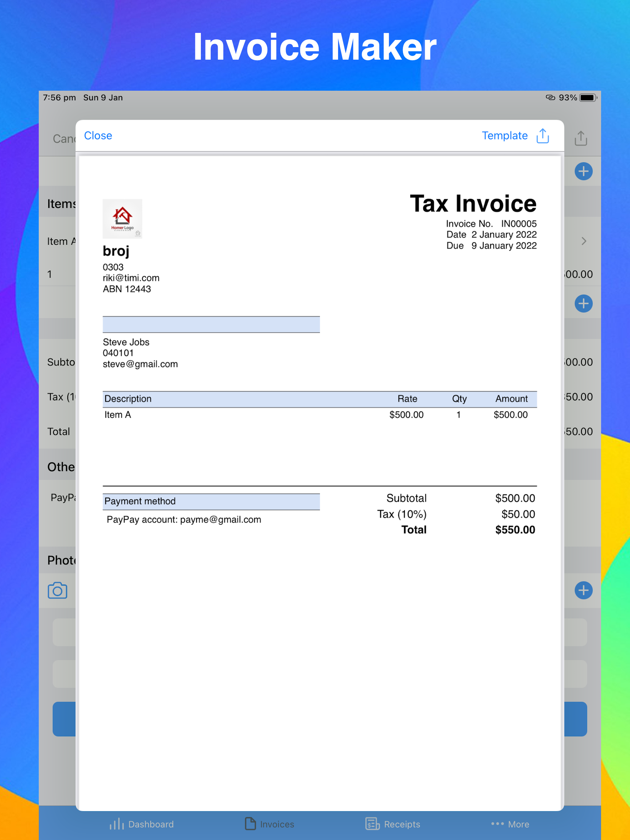Switch to the Invoices tab
The height and width of the screenshot is (840, 630).
[269, 824]
